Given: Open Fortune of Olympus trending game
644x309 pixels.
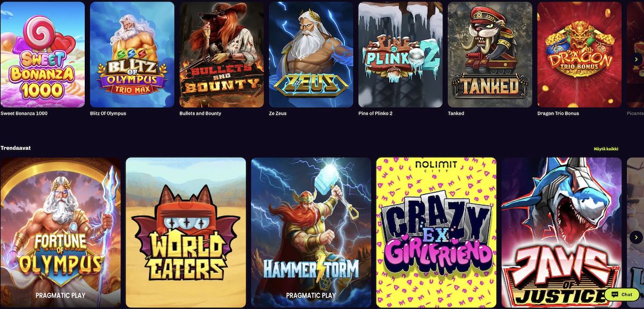Looking at the screenshot, I should 61,232.
